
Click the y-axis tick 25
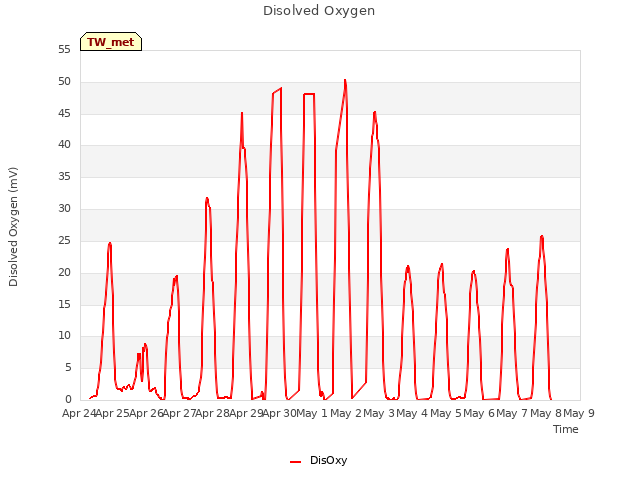click(x=64, y=240)
